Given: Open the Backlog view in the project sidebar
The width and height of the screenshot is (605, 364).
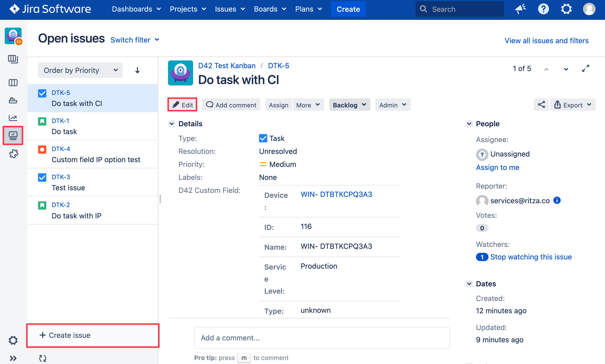Looking at the screenshot, I should (13, 59).
